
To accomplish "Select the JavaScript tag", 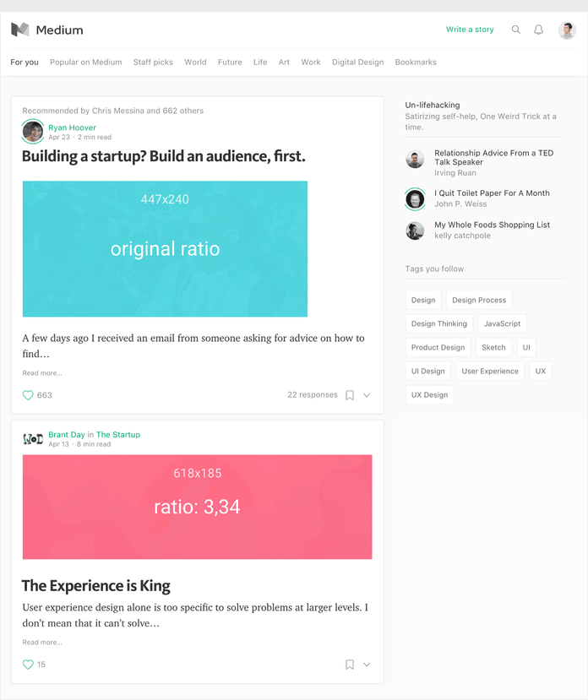I will pos(502,323).
